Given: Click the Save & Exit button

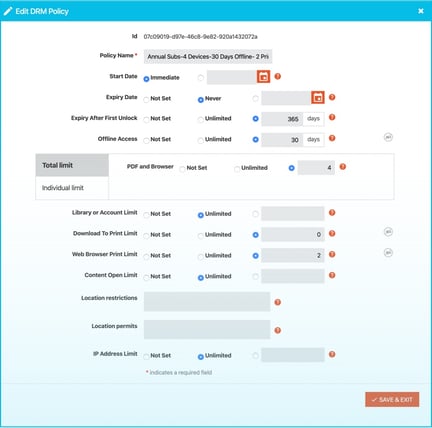Looking at the screenshot, I should tap(392, 399).
